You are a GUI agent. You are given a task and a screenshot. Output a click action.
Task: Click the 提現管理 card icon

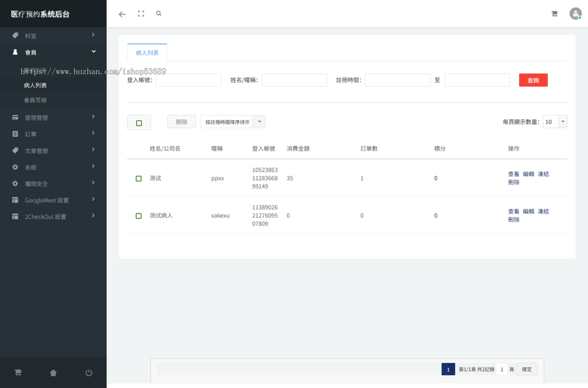pos(15,118)
